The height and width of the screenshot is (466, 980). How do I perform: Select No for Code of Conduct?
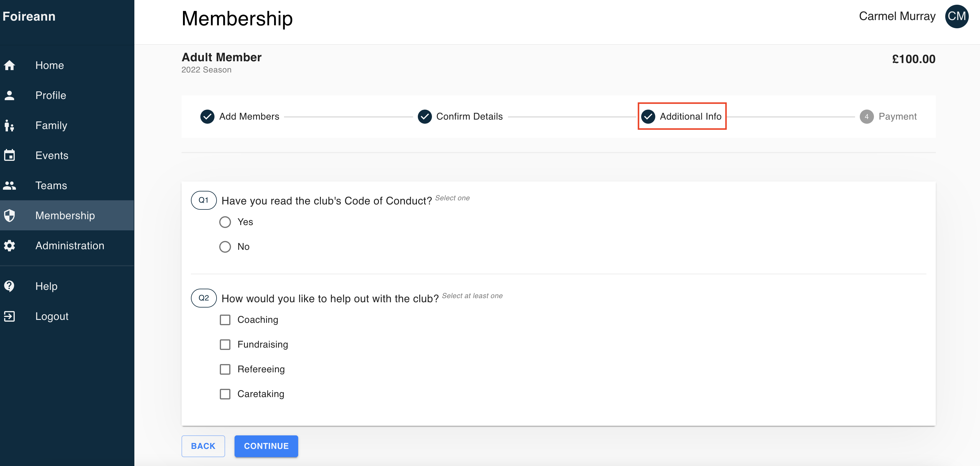[225, 247]
